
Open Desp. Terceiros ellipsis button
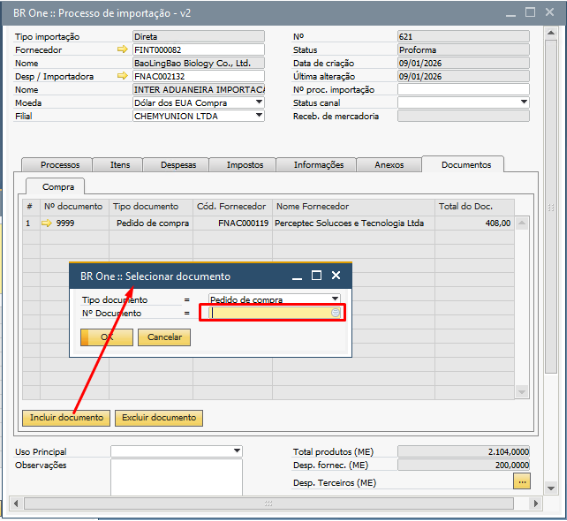[521, 482]
